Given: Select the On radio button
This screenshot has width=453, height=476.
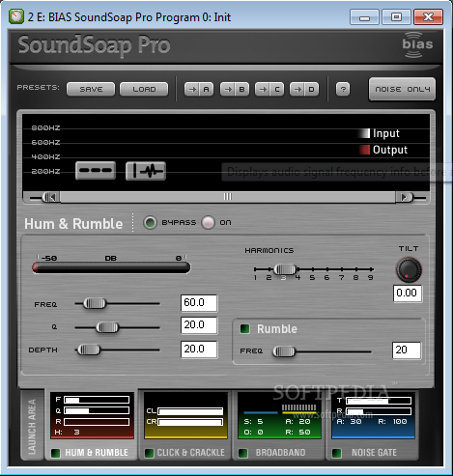Looking at the screenshot, I should (x=208, y=222).
